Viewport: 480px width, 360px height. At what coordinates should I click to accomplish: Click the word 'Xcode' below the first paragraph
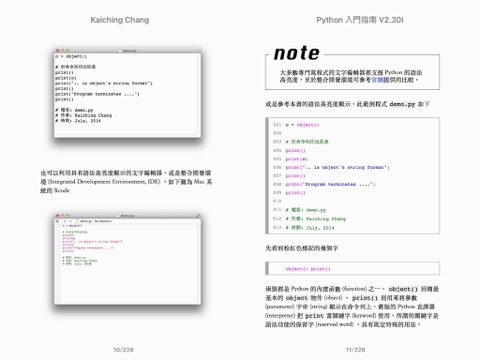(x=62, y=190)
